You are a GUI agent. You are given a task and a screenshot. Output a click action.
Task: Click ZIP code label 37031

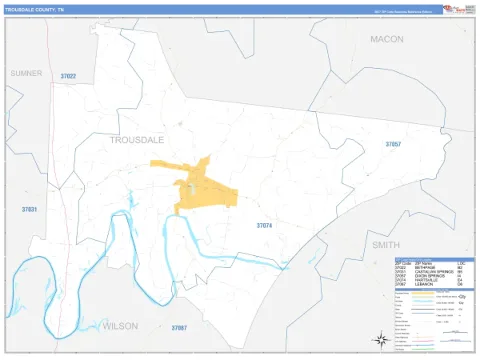29,209
